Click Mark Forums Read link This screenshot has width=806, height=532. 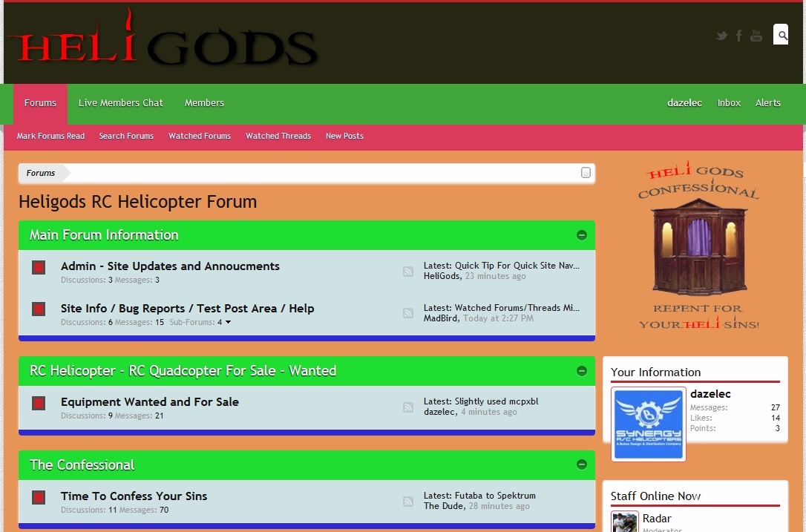click(x=50, y=137)
